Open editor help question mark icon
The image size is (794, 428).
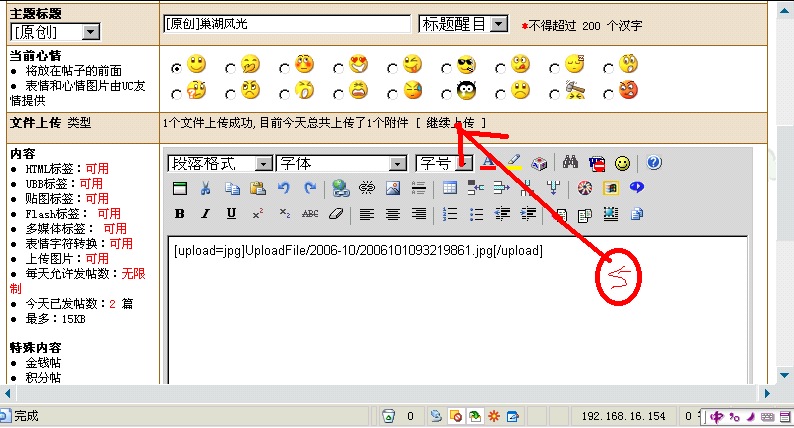click(x=654, y=162)
